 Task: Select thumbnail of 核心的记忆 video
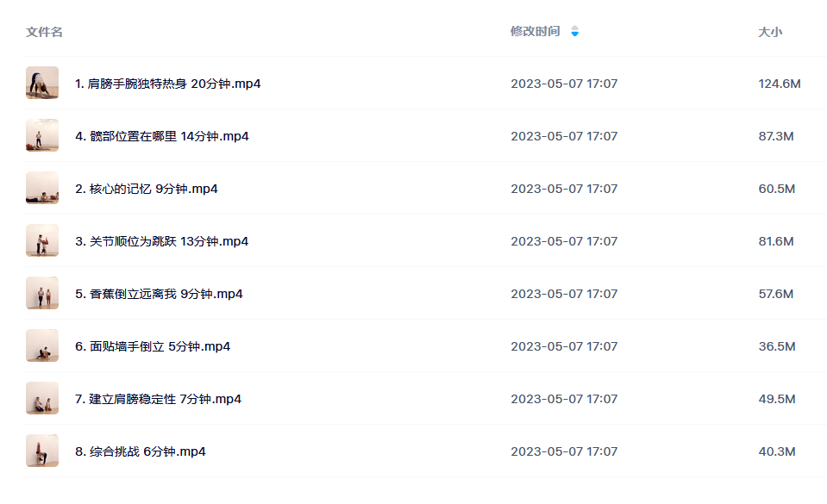click(x=42, y=188)
